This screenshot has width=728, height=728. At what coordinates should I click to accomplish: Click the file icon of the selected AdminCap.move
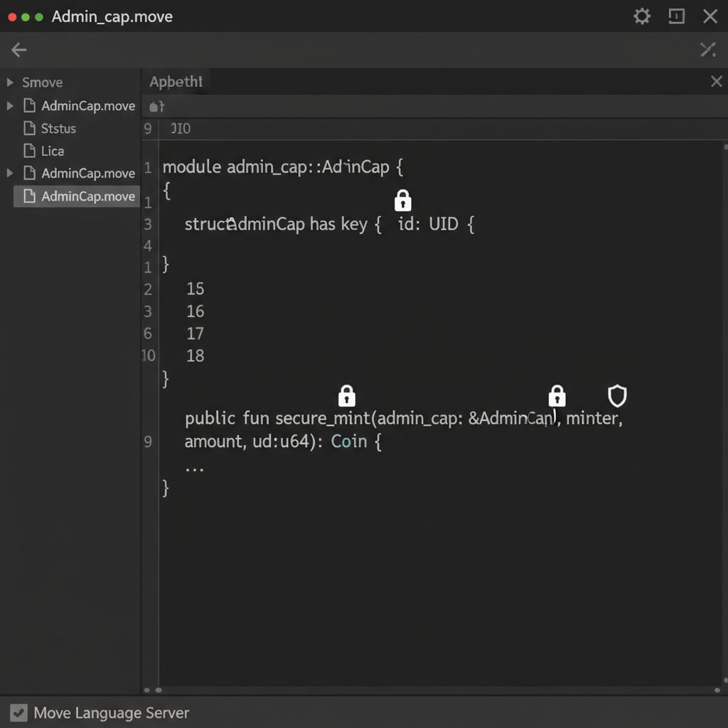coord(29,196)
